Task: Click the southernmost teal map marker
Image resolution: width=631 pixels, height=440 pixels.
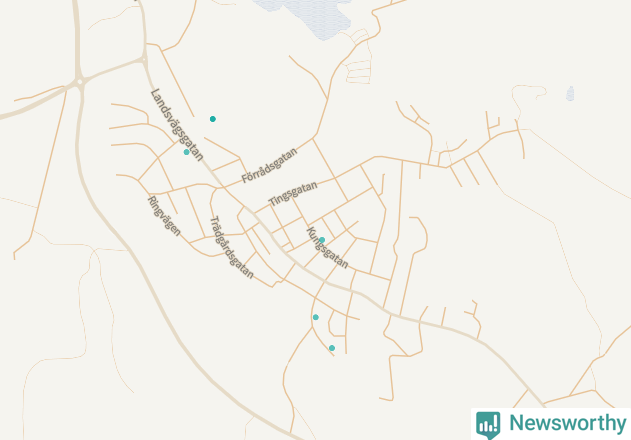Action: 332,348
